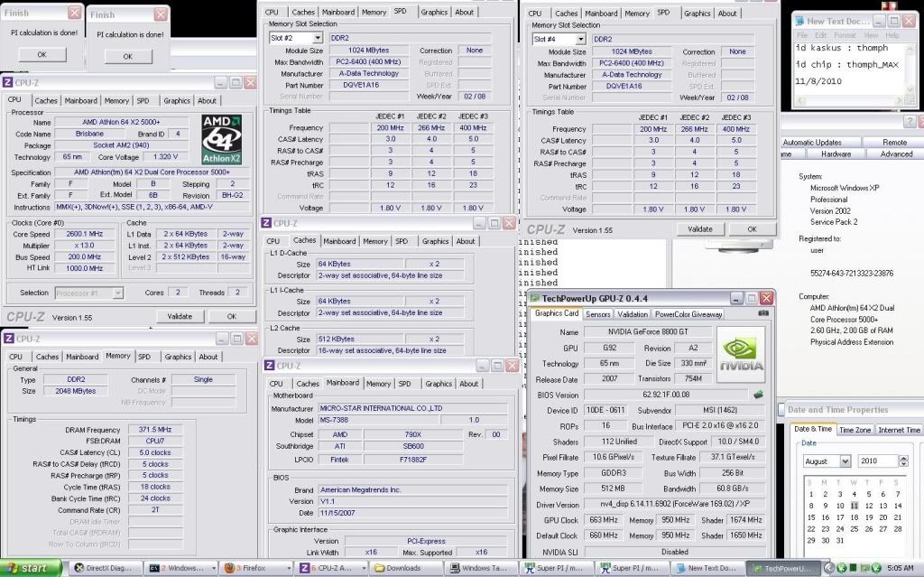Image resolution: width=924 pixels, height=577 pixels.
Task: Click the GPU name "NVIDIA GeForce 8800 GT"
Action: (648, 332)
